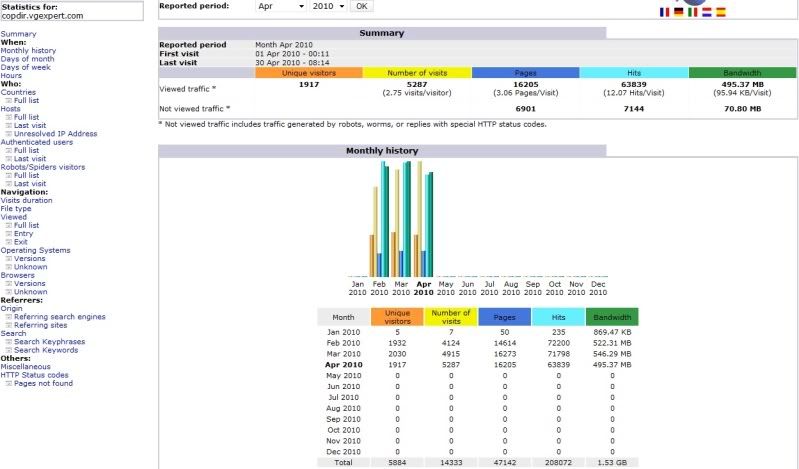Viewport: 799px width, 469px height.
Task: Choose the Dutch flag icon
Action: (706, 12)
